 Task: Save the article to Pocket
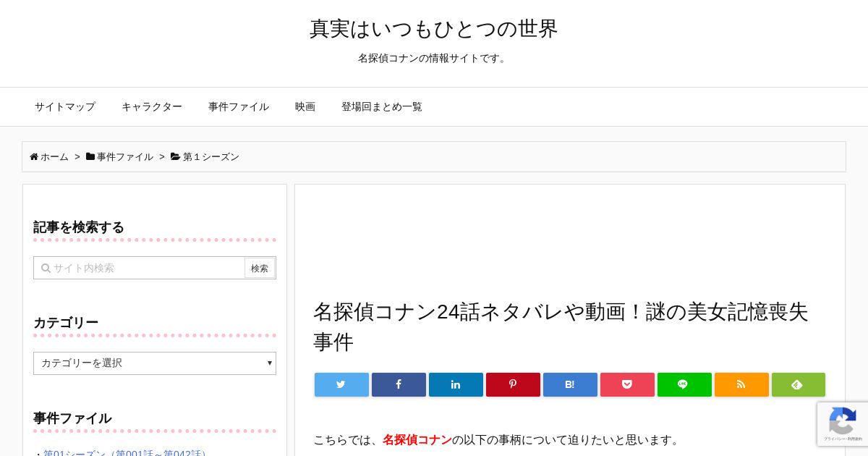[x=627, y=384]
